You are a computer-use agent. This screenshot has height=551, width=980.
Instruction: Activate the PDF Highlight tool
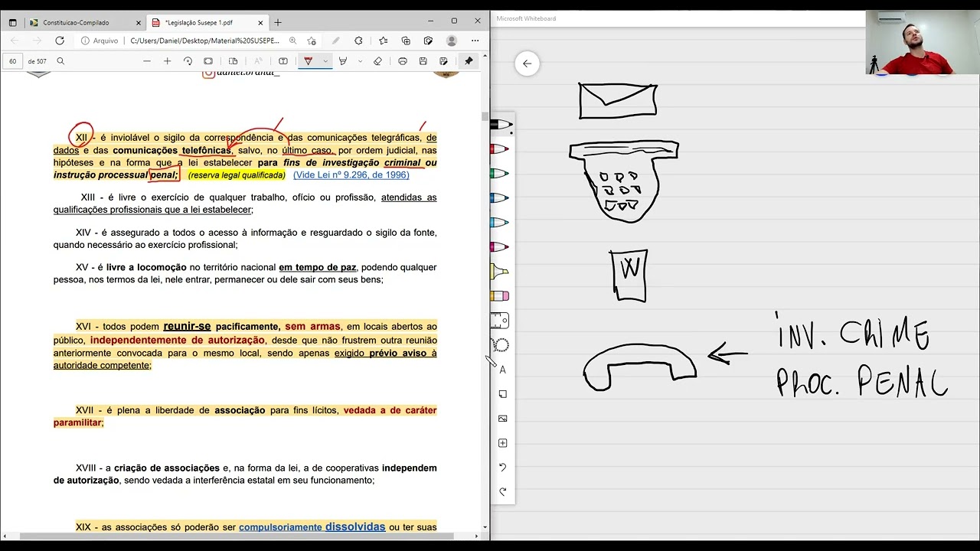[x=343, y=61]
